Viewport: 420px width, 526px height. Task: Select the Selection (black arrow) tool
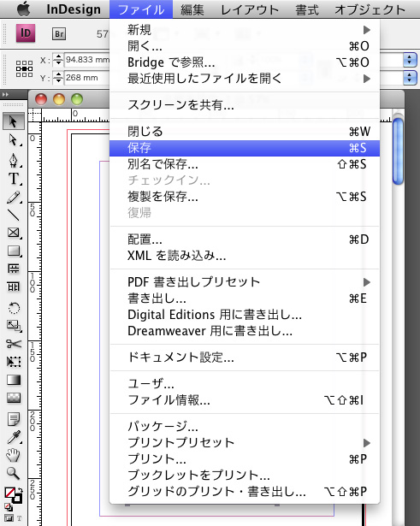(14, 121)
